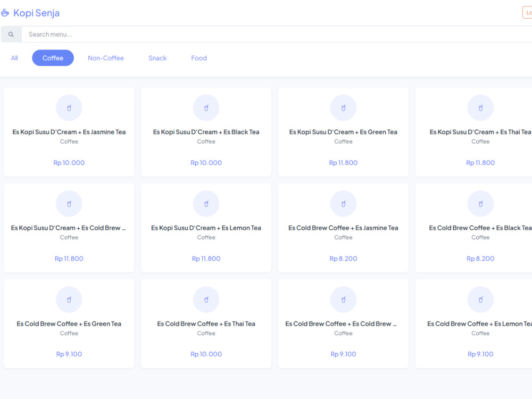Switch to the Snack category
Screen dimensions: 532x399
pyautogui.click(x=157, y=58)
